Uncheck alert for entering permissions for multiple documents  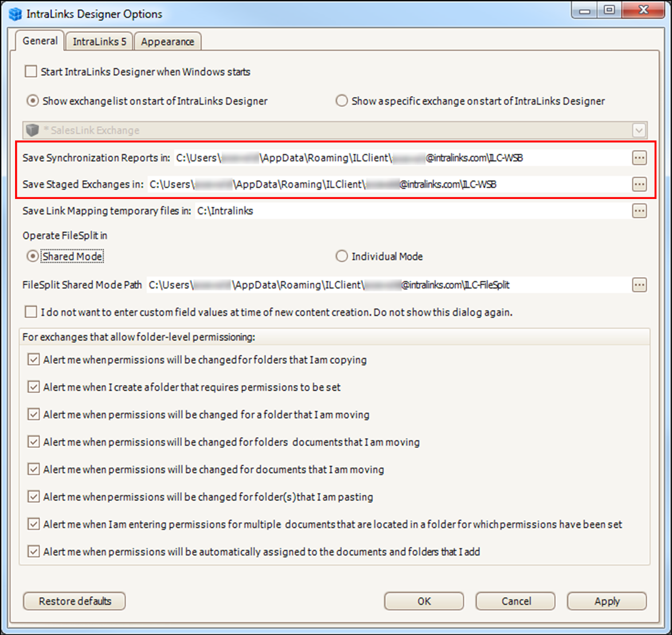pyautogui.click(x=34, y=524)
